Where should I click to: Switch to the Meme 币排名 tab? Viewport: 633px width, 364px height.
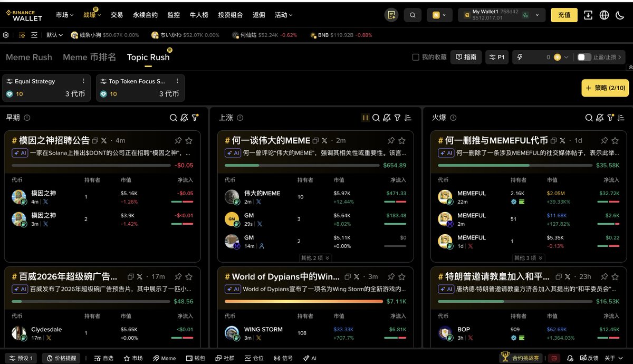point(89,57)
